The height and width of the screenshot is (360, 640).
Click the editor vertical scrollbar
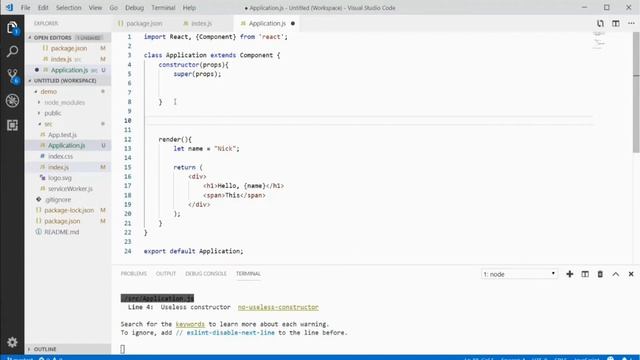pyautogui.click(x=636, y=92)
